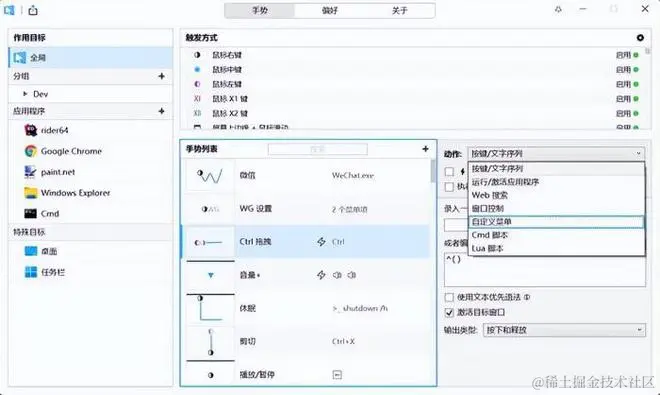Viewport: 660px width, 395px height.
Task: Click the 手势列表 search input field
Action: [317, 149]
